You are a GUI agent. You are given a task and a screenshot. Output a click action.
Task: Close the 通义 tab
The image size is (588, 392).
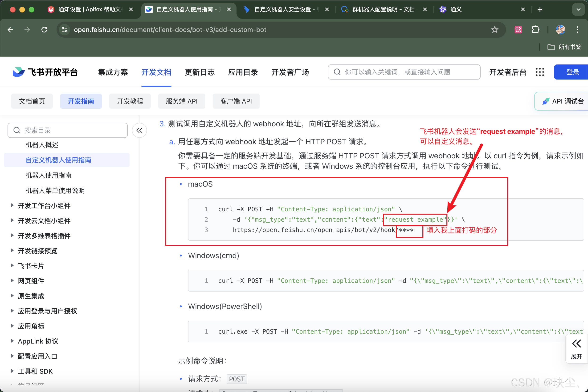(x=523, y=9)
